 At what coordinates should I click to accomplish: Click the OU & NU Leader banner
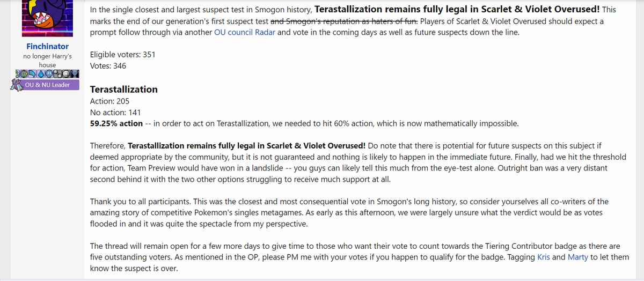pos(47,85)
